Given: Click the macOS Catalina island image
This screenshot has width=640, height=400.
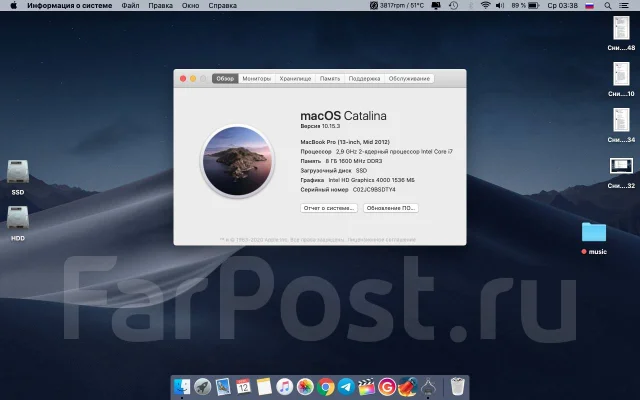Looking at the screenshot, I should click(x=238, y=161).
